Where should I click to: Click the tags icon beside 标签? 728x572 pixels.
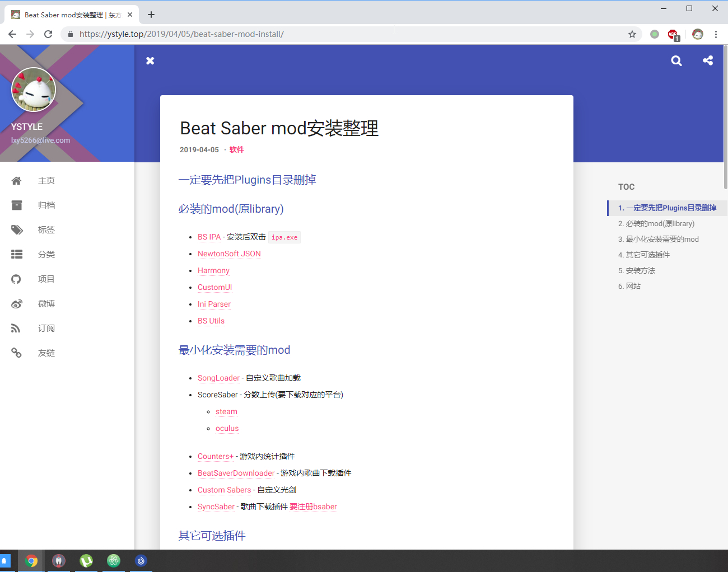(17, 230)
